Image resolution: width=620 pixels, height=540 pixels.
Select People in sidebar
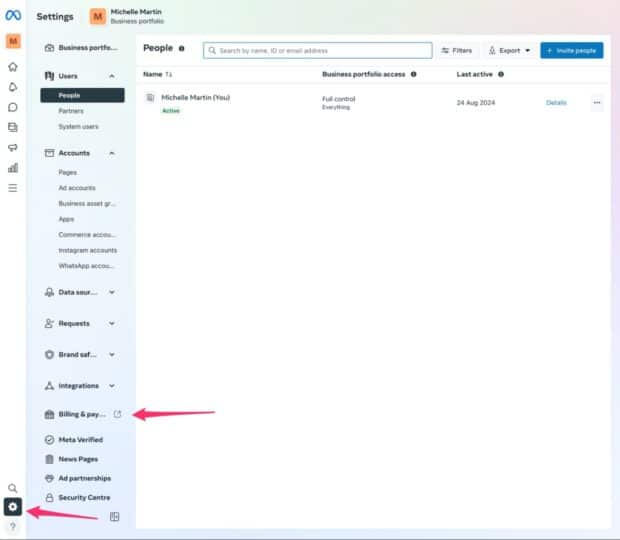(x=82, y=95)
